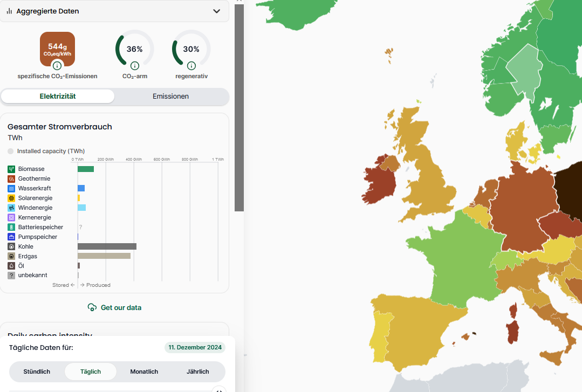The width and height of the screenshot is (582, 392).
Task: Open info icon under regenerativ gauge
Action: 191,66
